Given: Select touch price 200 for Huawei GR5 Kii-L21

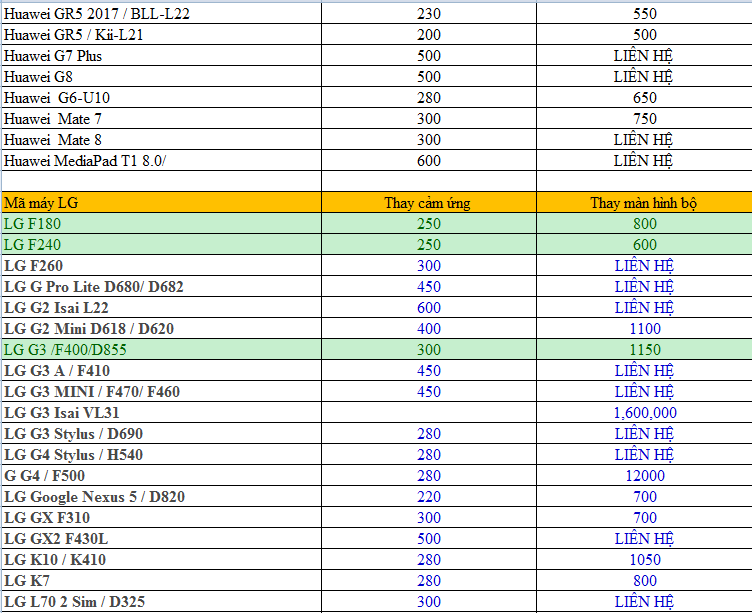Looking at the screenshot, I should point(429,35).
